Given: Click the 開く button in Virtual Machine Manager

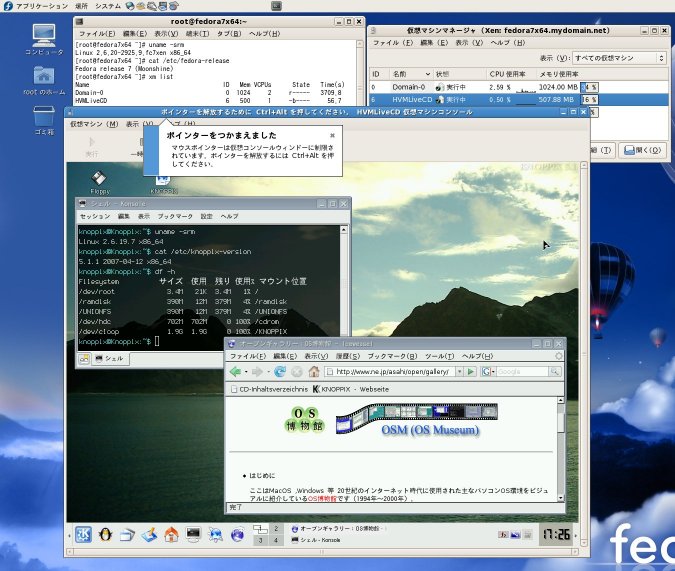Looking at the screenshot, I should click(x=643, y=150).
